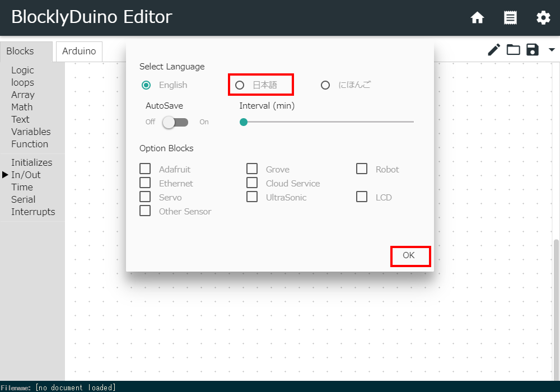Expand the In/Out block category
The image size is (560, 392).
(x=26, y=175)
